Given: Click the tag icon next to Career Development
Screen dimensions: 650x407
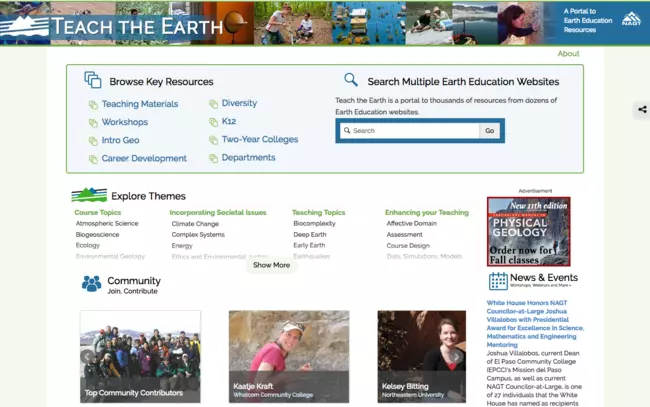Looking at the screenshot, I should pyautogui.click(x=93, y=159).
